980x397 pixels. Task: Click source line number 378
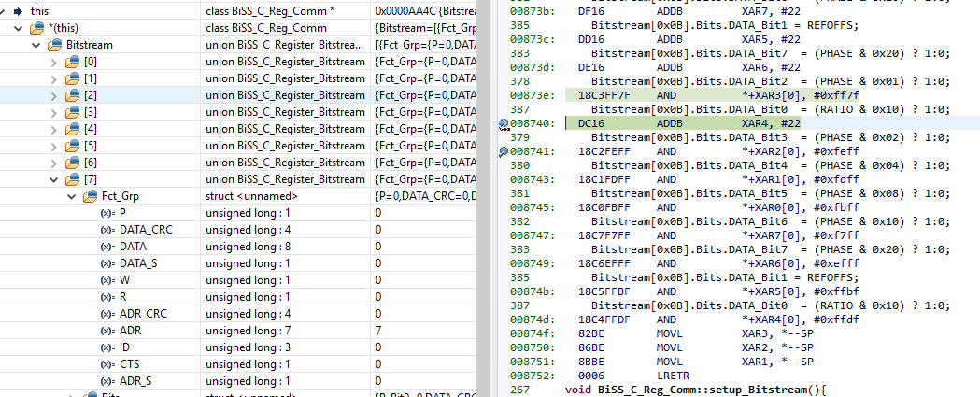(520, 81)
